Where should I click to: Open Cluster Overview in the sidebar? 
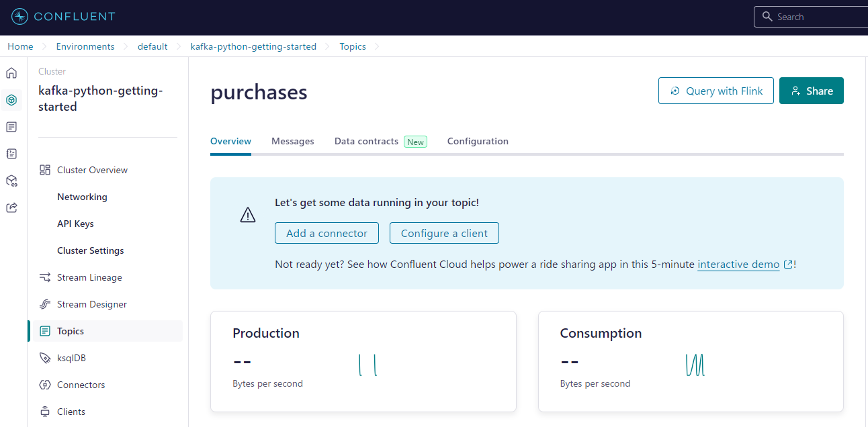pyautogui.click(x=92, y=170)
